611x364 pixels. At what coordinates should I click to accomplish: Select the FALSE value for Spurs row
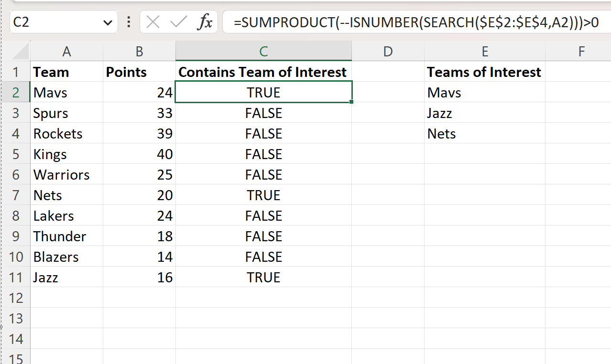[x=263, y=113]
